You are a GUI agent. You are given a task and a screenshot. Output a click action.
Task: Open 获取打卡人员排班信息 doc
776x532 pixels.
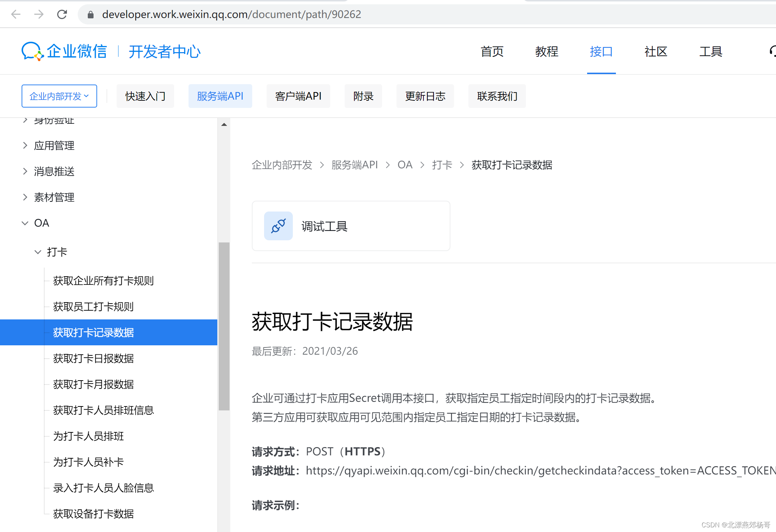[103, 410]
